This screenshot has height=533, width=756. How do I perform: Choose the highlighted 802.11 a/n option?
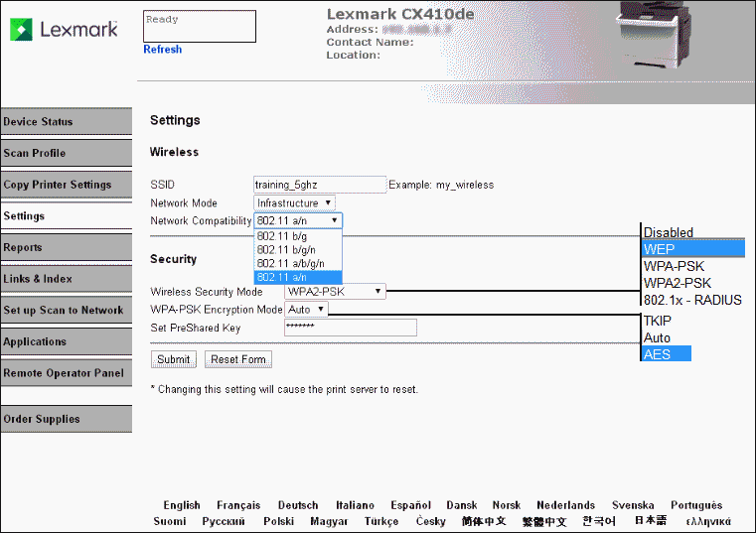tap(298, 277)
